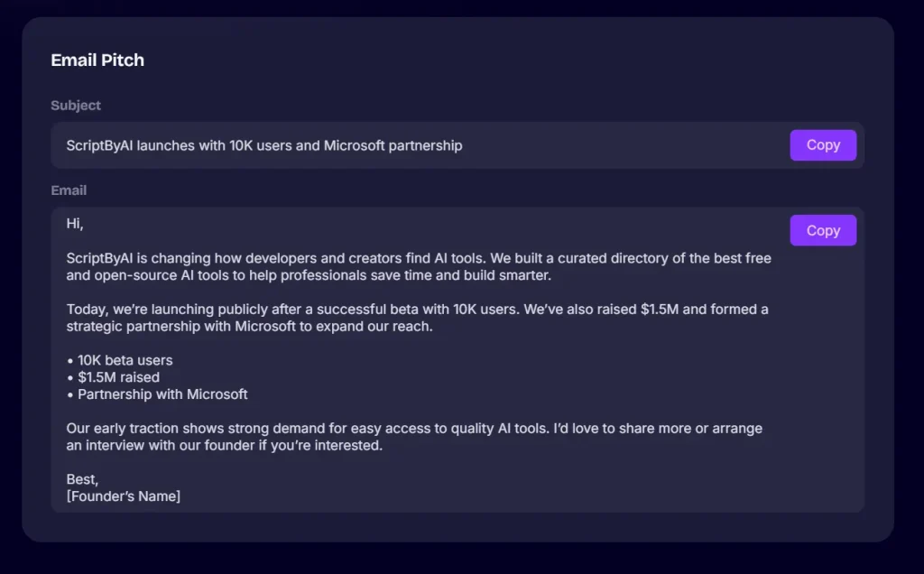Select the 'Email Pitch' heading
The width and height of the screenshot is (924, 574).
pos(97,60)
